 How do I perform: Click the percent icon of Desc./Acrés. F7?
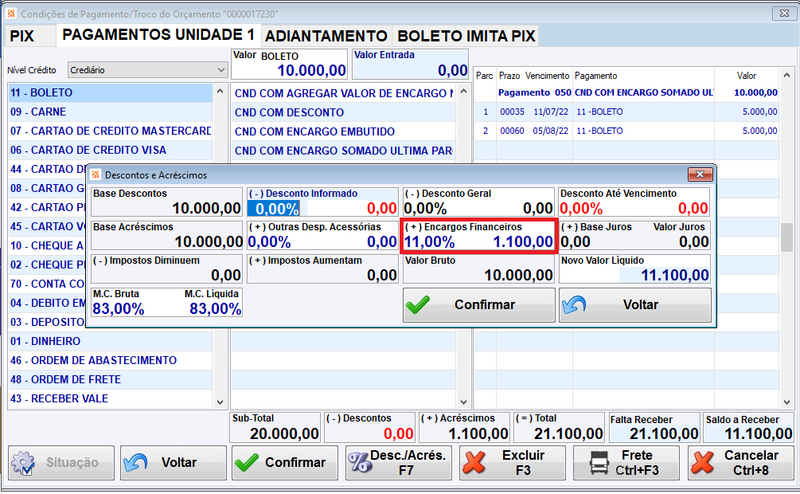coord(360,462)
